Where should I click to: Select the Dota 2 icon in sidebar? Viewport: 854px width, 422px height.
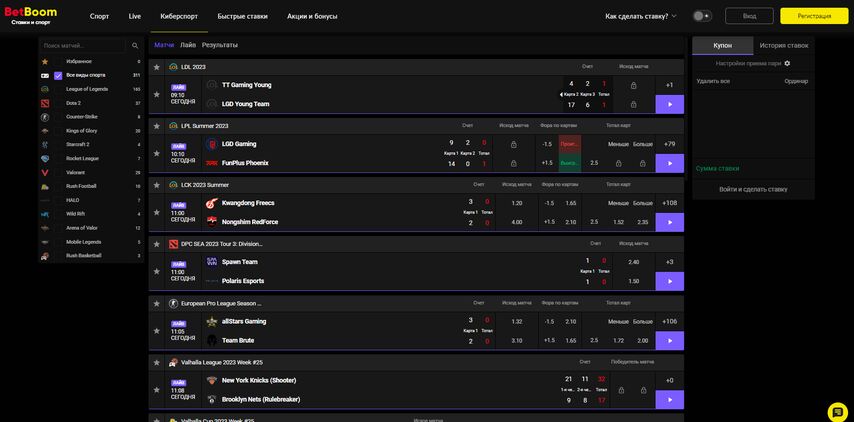[x=45, y=103]
